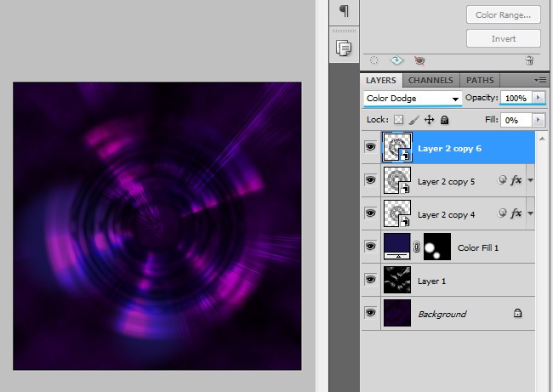553x392 pixels.
Task: Click the Delete Mask trash icon
Action: click(529, 61)
